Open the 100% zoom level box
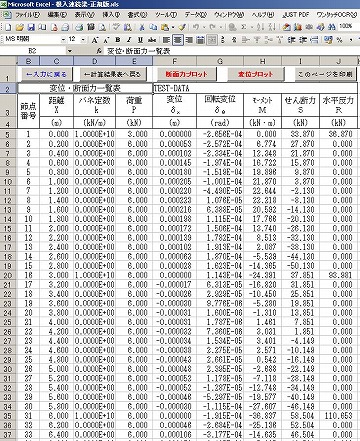The width and height of the screenshot is (360, 441). (x=346, y=27)
